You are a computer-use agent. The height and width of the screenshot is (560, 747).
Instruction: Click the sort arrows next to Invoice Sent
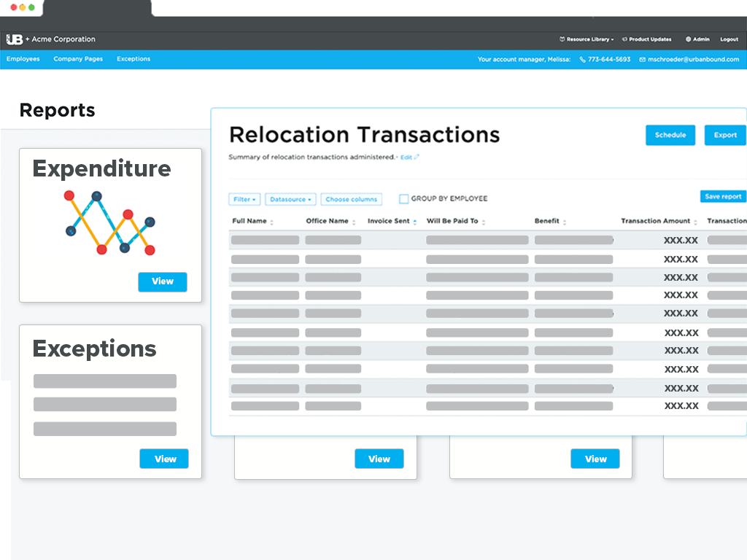coord(415,222)
